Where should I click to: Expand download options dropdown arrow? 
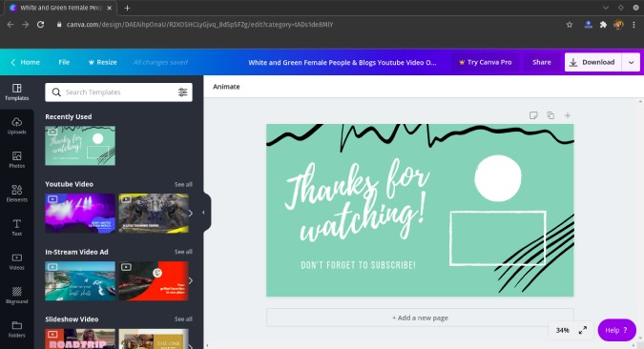[x=631, y=62]
